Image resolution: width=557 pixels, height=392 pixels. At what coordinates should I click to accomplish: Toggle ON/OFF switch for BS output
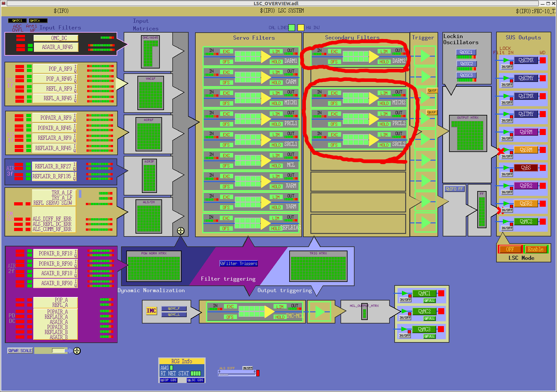507,174
